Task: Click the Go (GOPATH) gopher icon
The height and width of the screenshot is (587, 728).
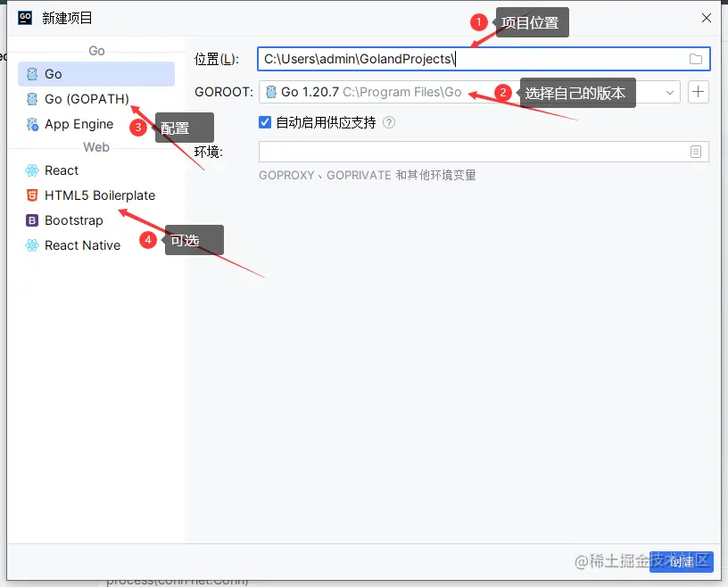Action: click(x=32, y=99)
